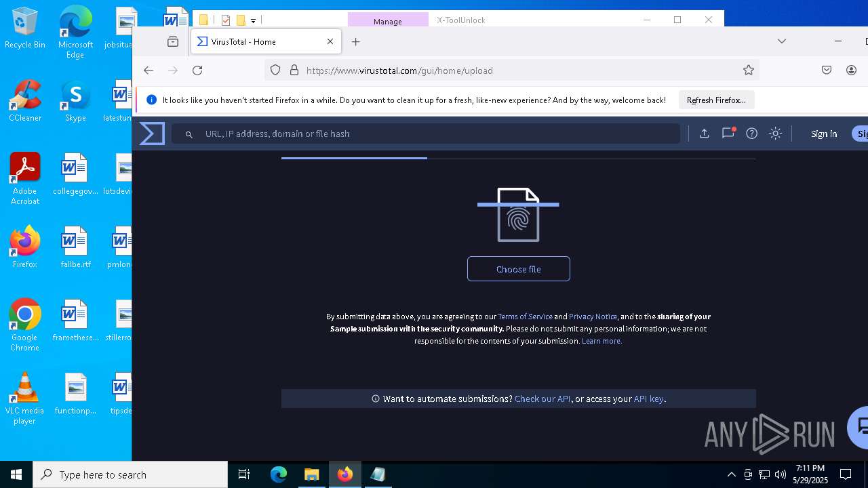Select Google Chrome desktop icon
Screen dimensions: 868x488
tap(25, 325)
